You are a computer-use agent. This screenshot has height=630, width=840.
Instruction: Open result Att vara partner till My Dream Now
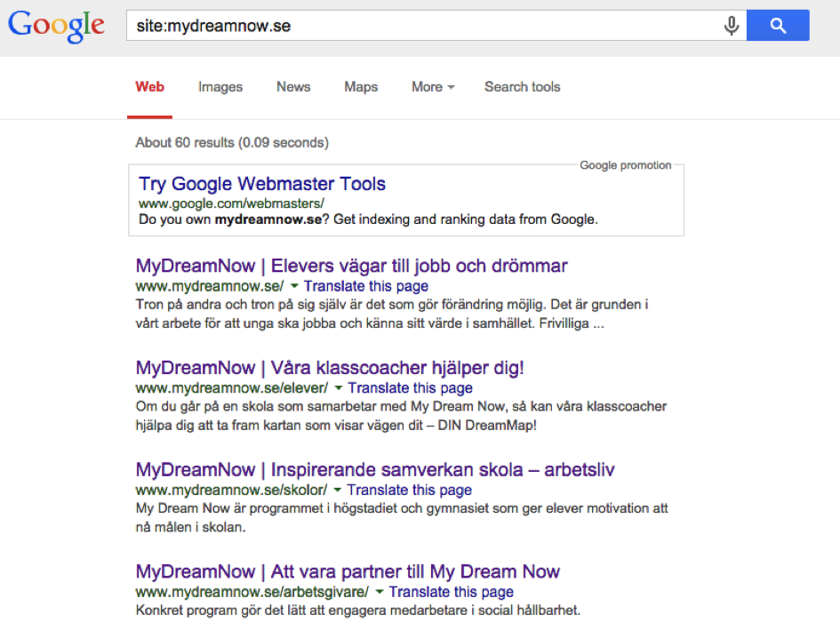[x=348, y=571]
